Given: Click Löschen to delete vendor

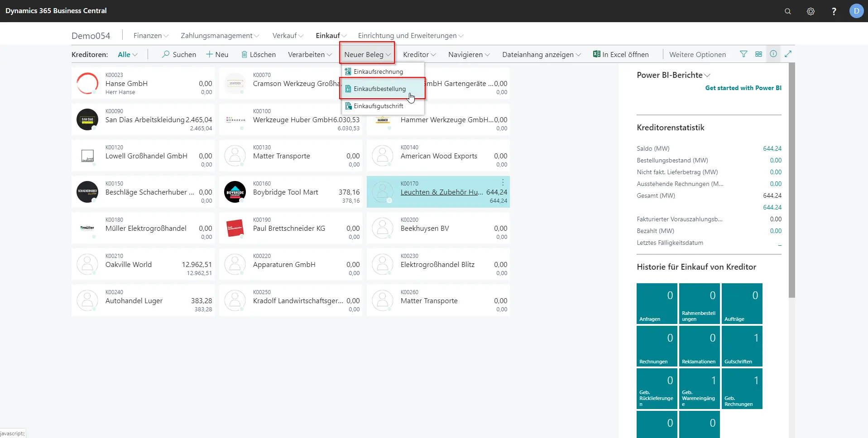Looking at the screenshot, I should click(x=258, y=55).
